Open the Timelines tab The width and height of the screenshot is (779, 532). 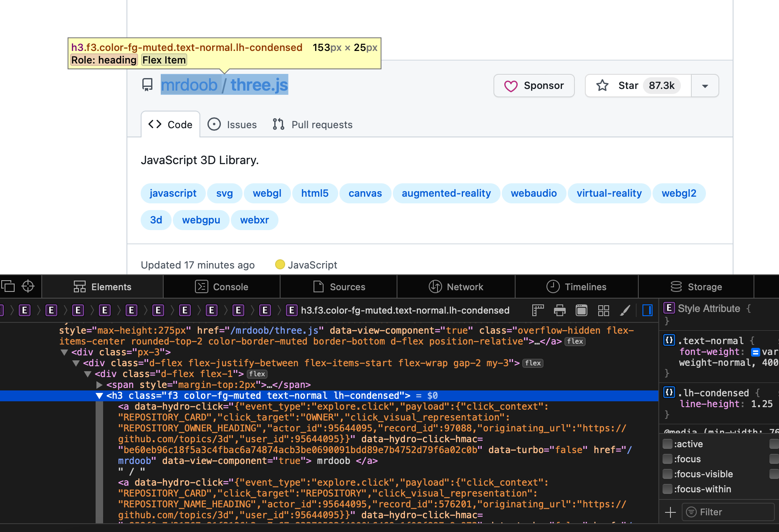[x=577, y=287]
